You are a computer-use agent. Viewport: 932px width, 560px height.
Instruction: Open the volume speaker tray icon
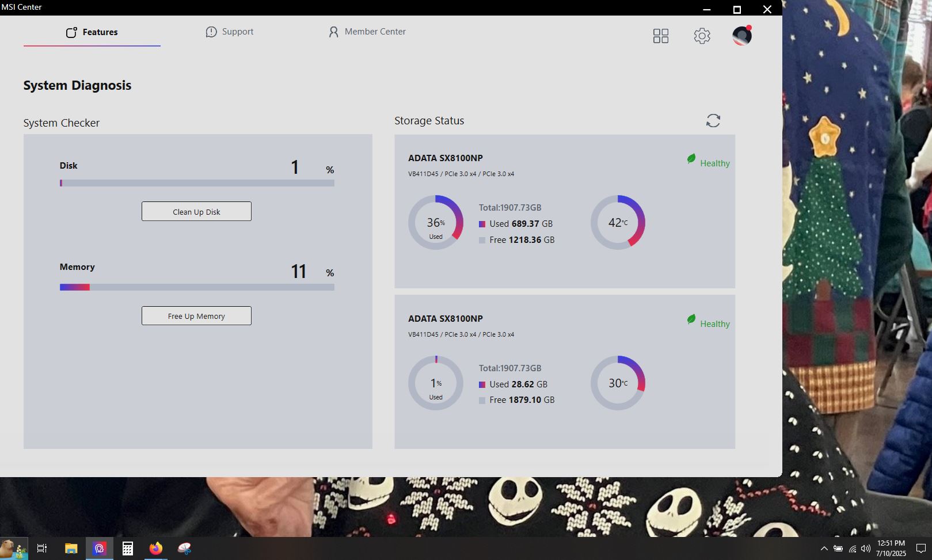(x=866, y=548)
